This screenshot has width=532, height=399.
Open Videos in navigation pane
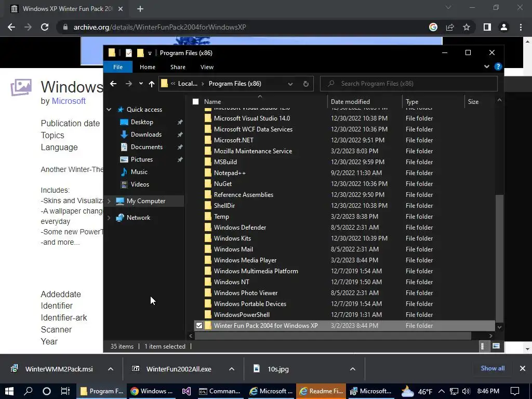[140, 184]
